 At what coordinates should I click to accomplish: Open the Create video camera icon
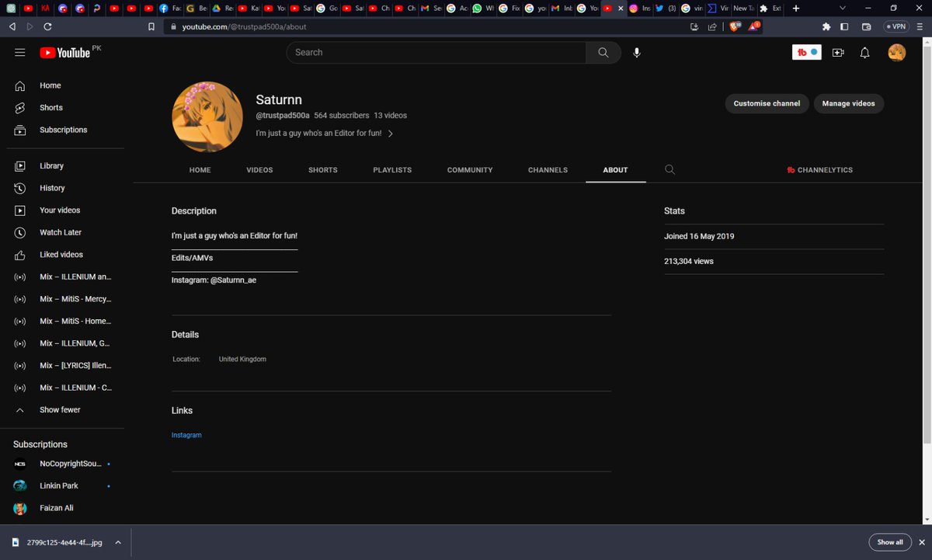point(838,53)
